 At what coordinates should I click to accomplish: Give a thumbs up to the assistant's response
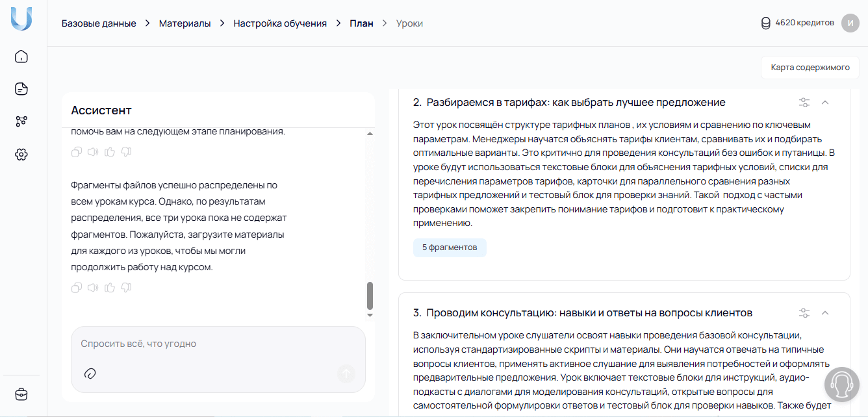tap(110, 287)
